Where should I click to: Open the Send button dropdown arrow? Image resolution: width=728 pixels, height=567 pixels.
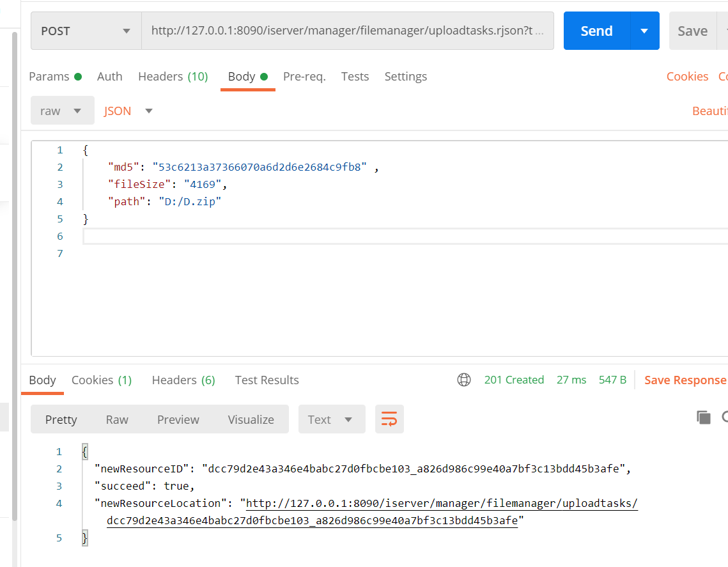pyautogui.click(x=644, y=31)
